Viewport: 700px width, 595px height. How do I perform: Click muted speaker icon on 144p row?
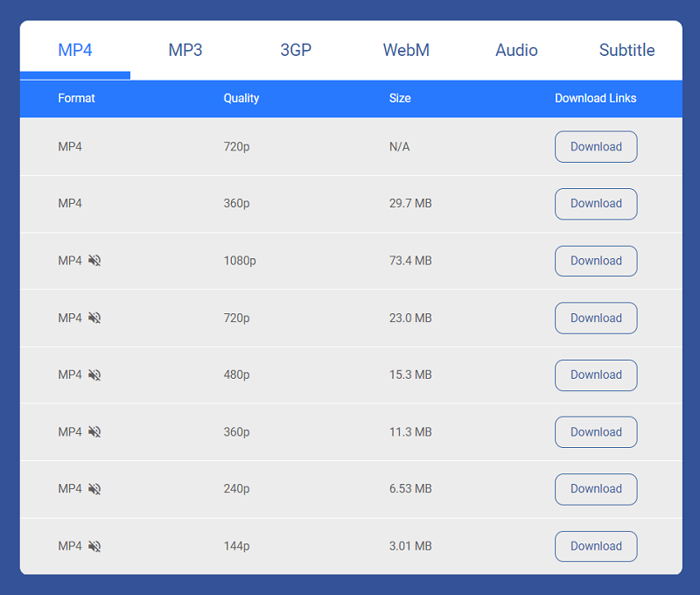[x=94, y=546]
